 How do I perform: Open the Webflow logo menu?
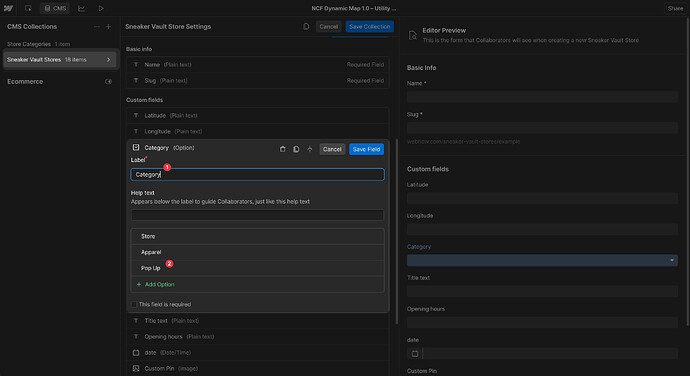click(8, 8)
